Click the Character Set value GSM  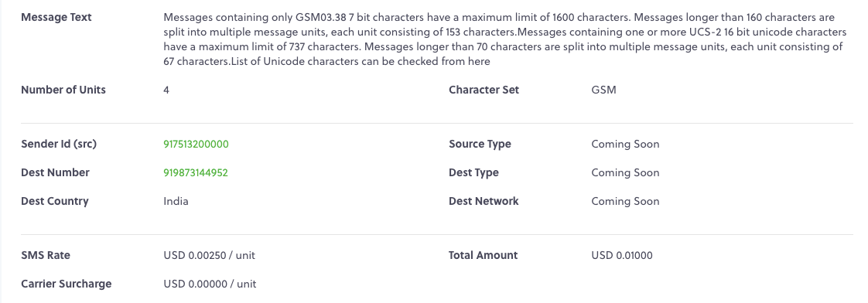(x=603, y=90)
